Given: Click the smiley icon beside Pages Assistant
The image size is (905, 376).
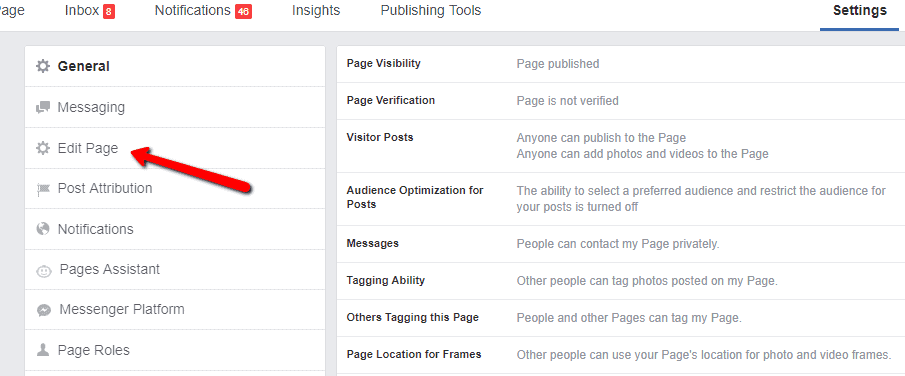Looking at the screenshot, I should click(44, 270).
